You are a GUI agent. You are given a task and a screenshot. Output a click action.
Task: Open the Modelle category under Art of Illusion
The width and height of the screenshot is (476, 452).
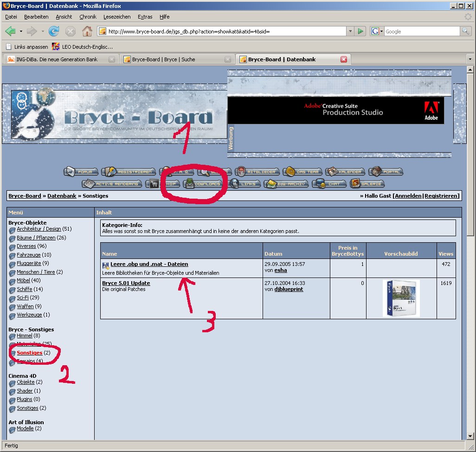tap(25, 428)
